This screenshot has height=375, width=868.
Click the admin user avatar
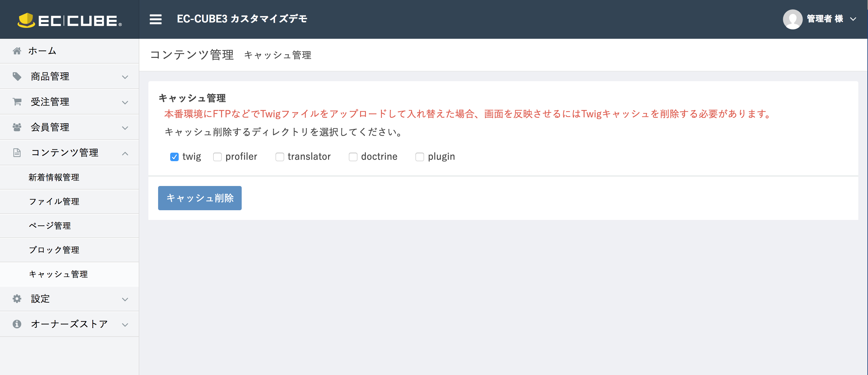tap(792, 19)
